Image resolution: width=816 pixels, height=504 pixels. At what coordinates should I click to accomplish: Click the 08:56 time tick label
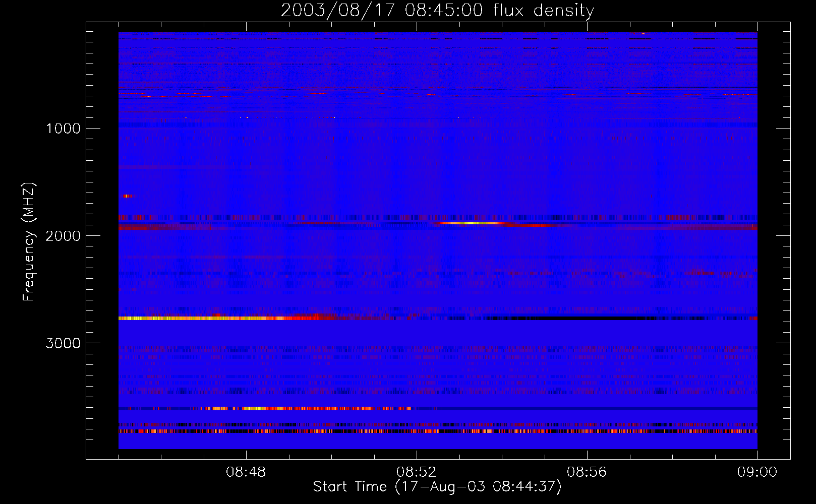pyautogui.click(x=587, y=472)
